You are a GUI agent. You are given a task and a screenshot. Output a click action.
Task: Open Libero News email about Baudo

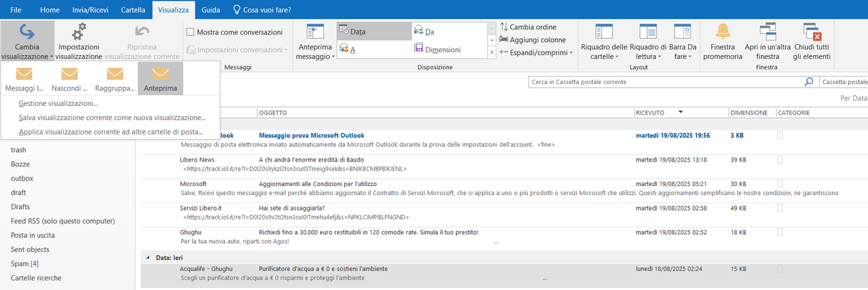503,164
